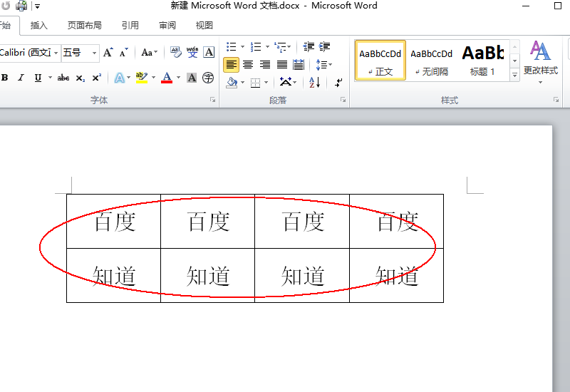Click the Shading paint bucket icon
The width and height of the screenshot is (570, 392).
tap(232, 83)
